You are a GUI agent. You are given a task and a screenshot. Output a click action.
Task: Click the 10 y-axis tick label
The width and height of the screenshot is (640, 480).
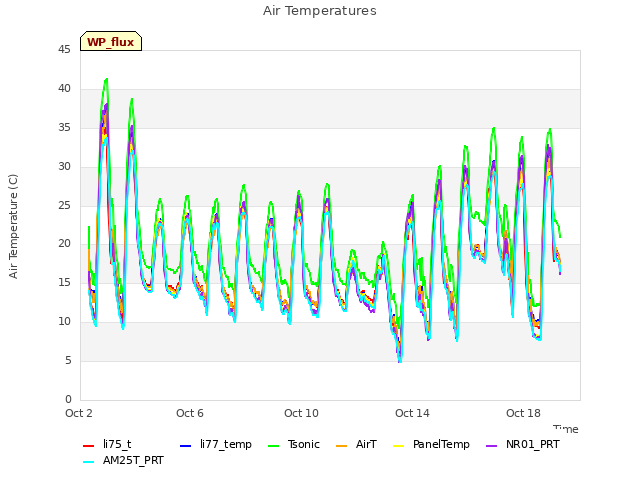pyautogui.click(x=64, y=322)
